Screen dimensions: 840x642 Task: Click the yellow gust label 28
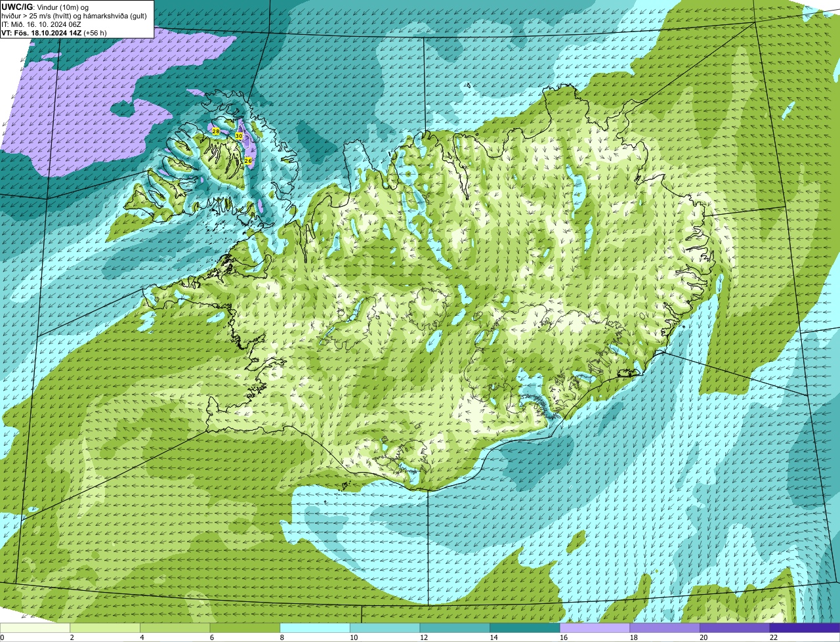point(216,131)
